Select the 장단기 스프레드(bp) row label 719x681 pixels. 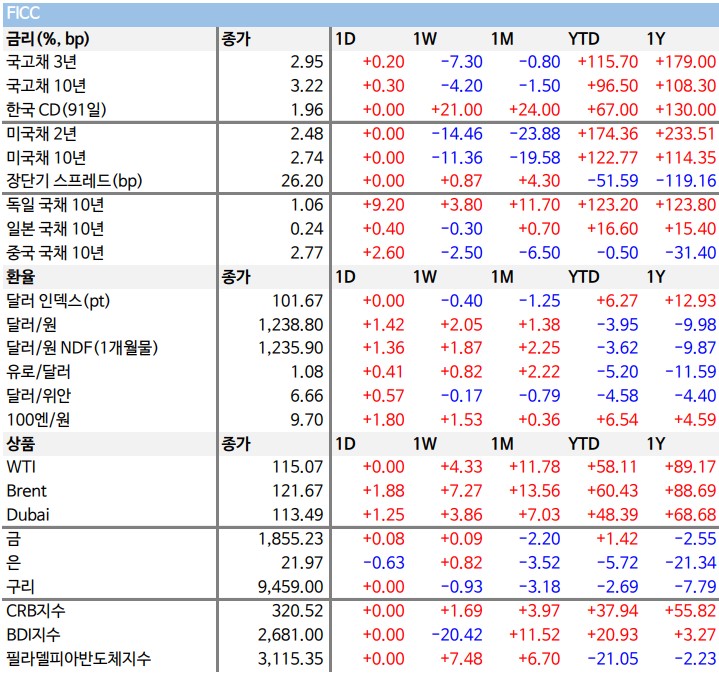click(x=74, y=181)
